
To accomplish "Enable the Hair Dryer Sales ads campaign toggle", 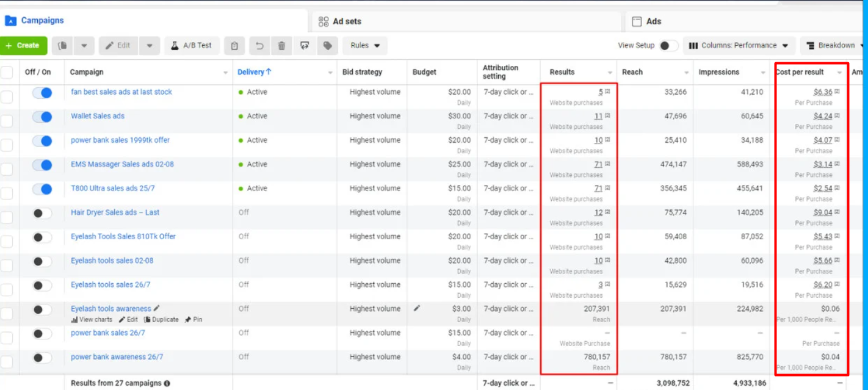I will click(42, 213).
